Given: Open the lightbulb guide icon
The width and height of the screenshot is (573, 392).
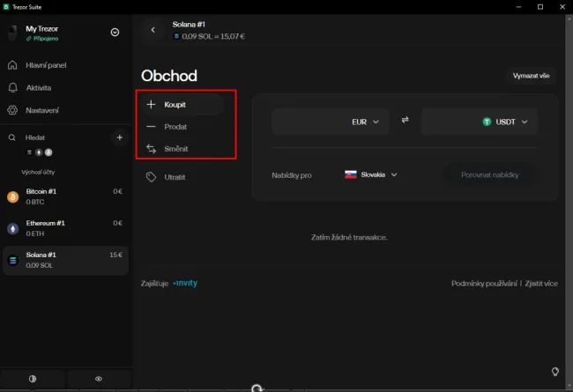Looking at the screenshot, I should [x=555, y=372].
